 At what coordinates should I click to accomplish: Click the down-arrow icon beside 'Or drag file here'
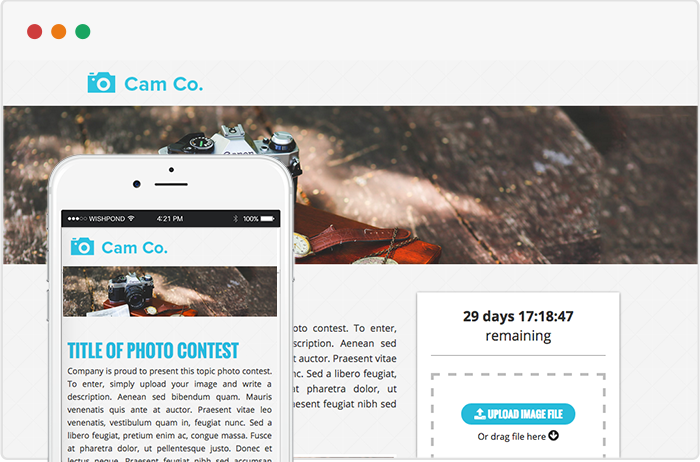[x=554, y=435]
